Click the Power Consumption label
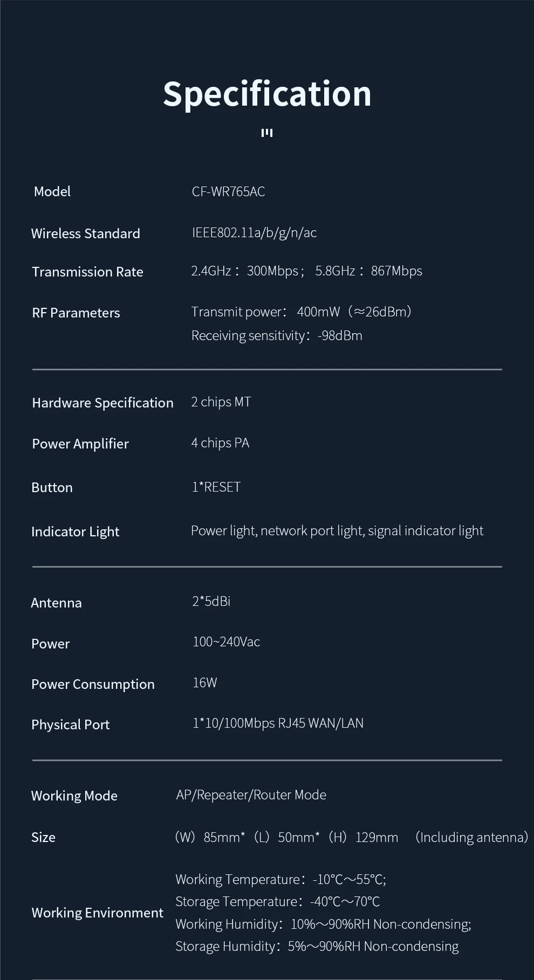 (93, 684)
